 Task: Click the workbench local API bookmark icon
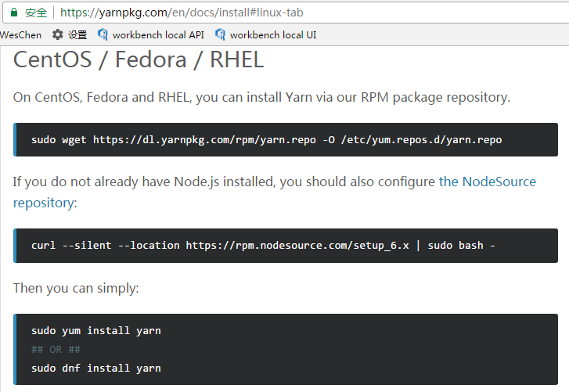point(103,34)
